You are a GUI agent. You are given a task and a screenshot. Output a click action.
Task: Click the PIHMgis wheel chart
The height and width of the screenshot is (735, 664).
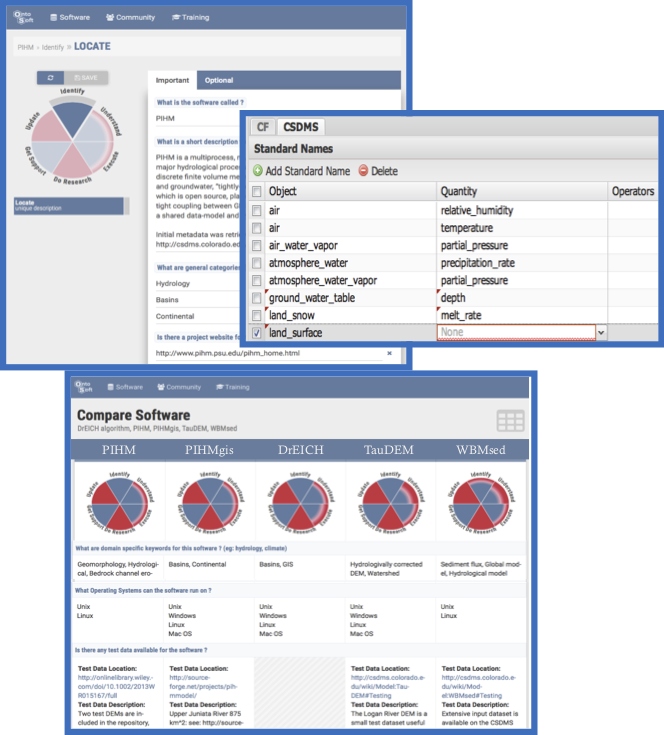coord(210,504)
